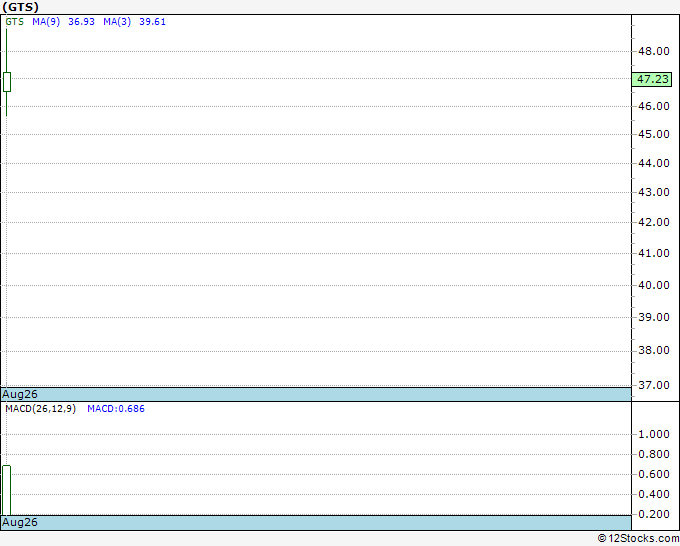The image size is (680, 546).
Task: Click the 43.00 price axis label
Action: pyautogui.click(x=654, y=192)
